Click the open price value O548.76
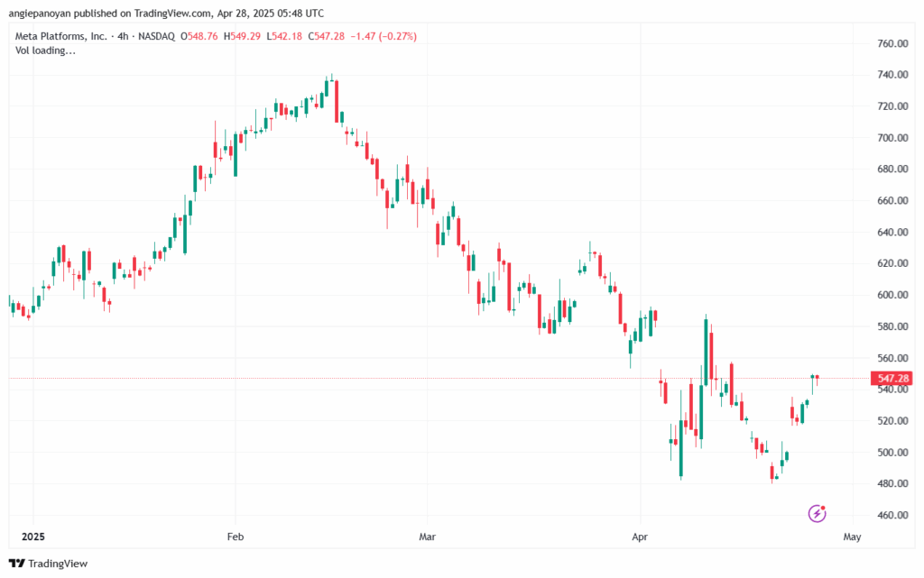Image resolution: width=924 pixels, height=578 pixels. tap(198, 36)
